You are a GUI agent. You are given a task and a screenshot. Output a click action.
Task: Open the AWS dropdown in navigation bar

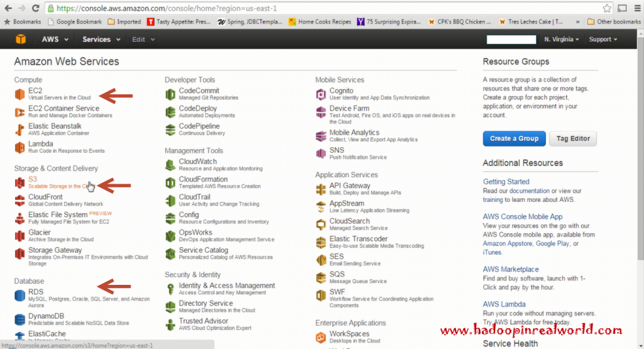click(53, 40)
